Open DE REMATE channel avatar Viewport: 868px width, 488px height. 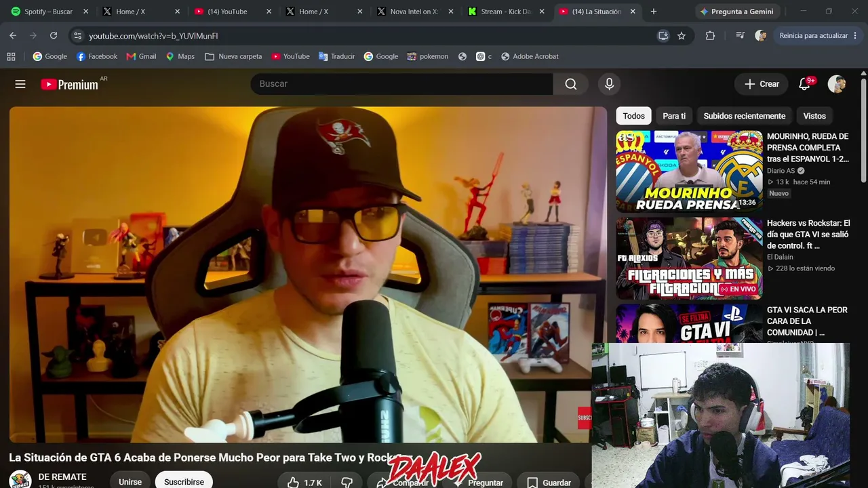point(20,480)
